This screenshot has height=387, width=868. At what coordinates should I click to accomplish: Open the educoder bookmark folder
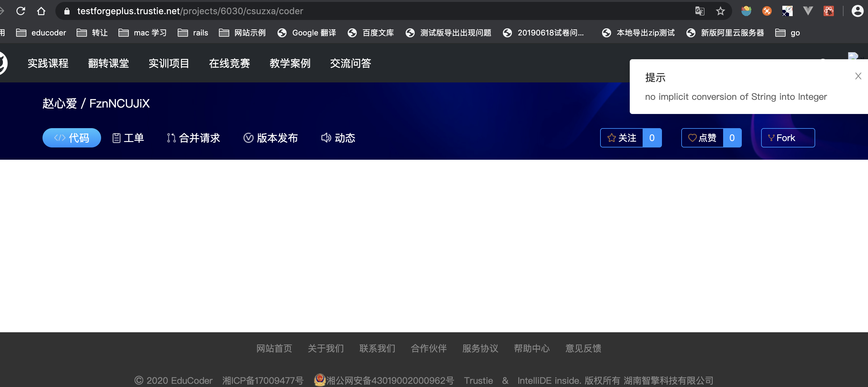coord(41,33)
